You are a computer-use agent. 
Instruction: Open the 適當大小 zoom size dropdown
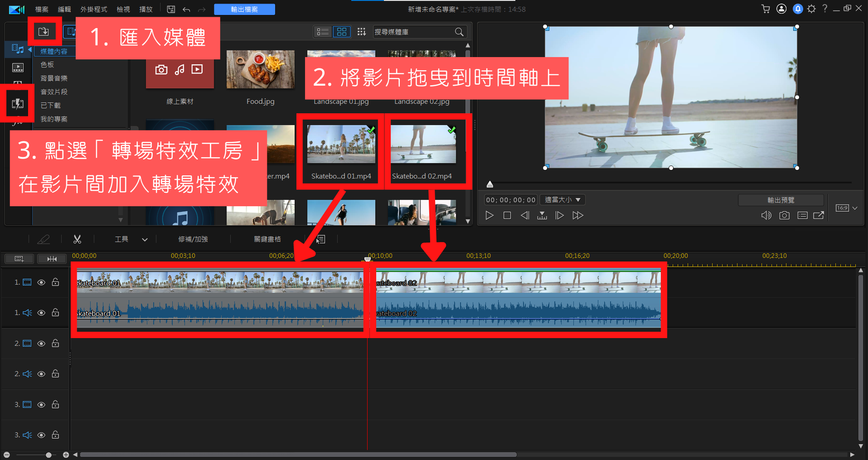[x=563, y=200]
